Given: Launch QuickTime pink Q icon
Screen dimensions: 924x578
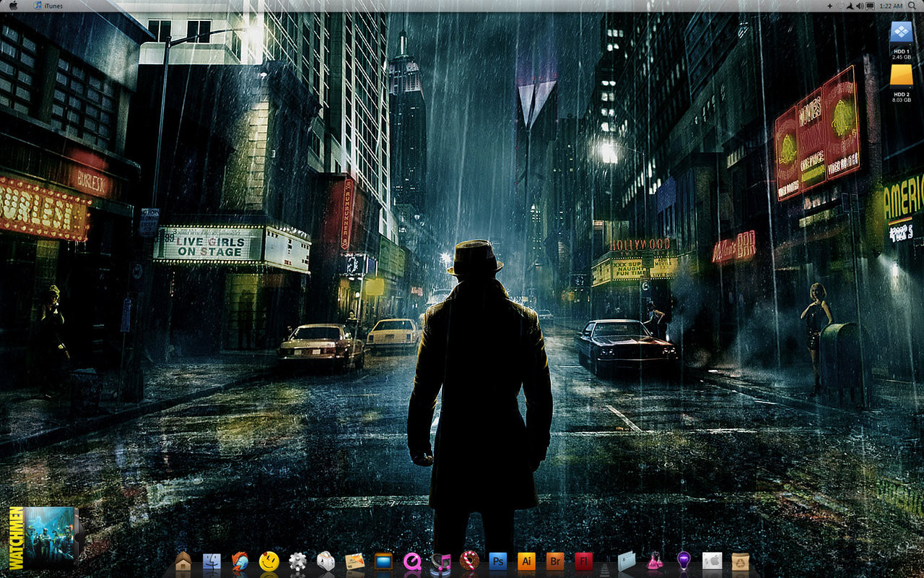Looking at the screenshot, I should coord(412,561).
